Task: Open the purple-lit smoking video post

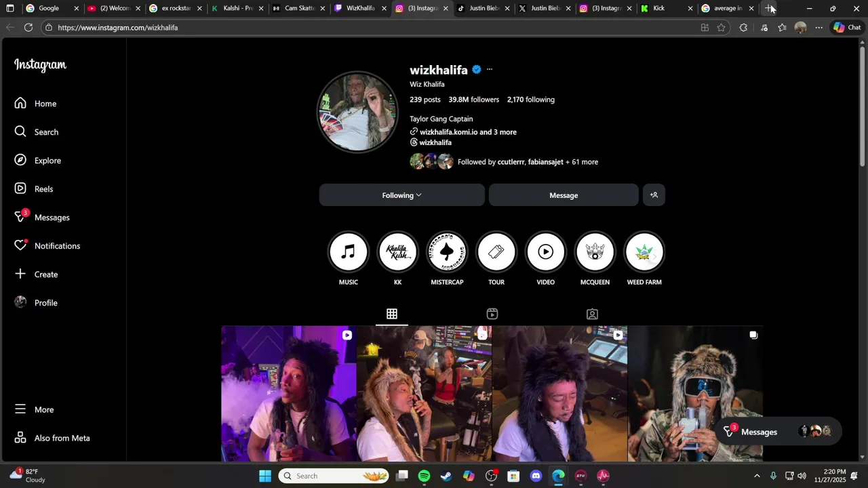Action: [x=289, y=394]
